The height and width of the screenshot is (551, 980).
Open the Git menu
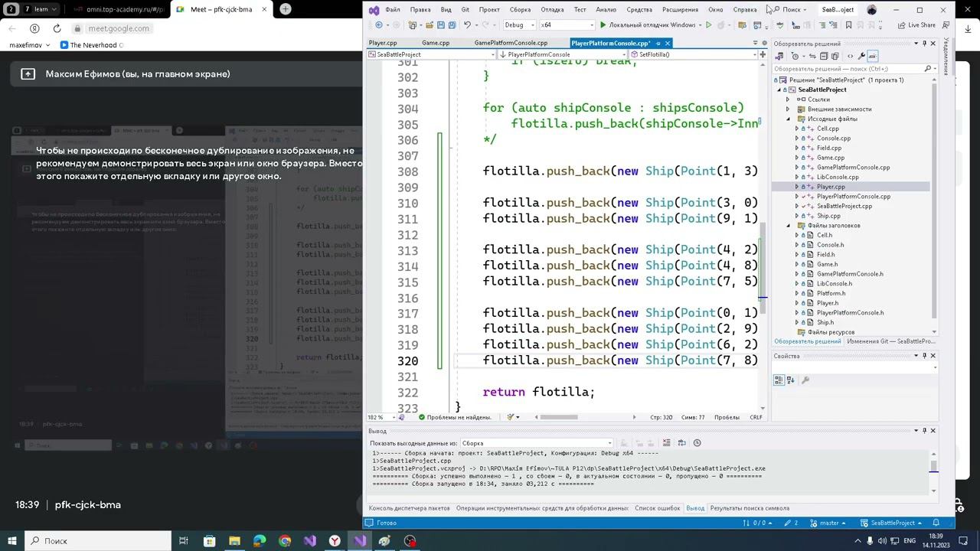465,10
